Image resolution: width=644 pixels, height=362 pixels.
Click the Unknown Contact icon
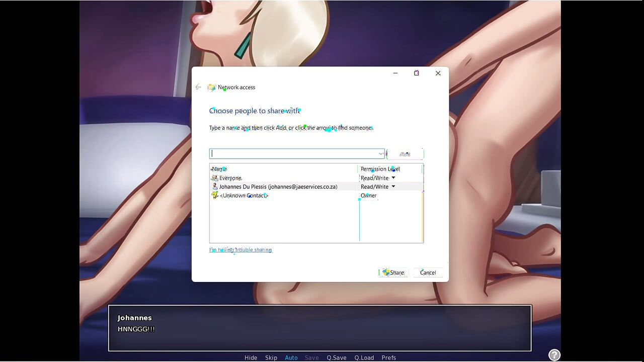(x=215, y=195)
